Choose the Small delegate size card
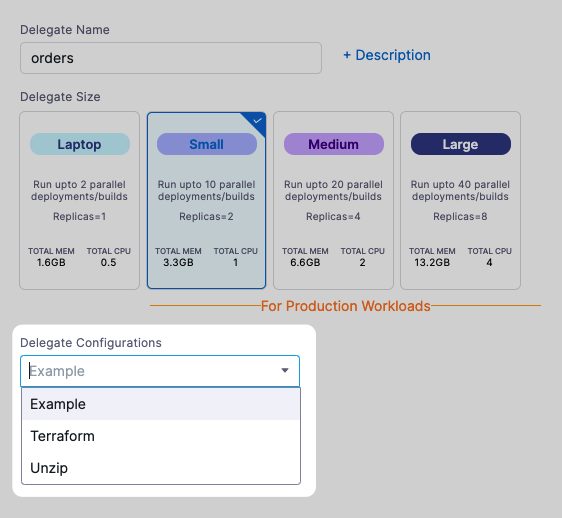Viewport: 562px width, 518px height. (206, 200)
